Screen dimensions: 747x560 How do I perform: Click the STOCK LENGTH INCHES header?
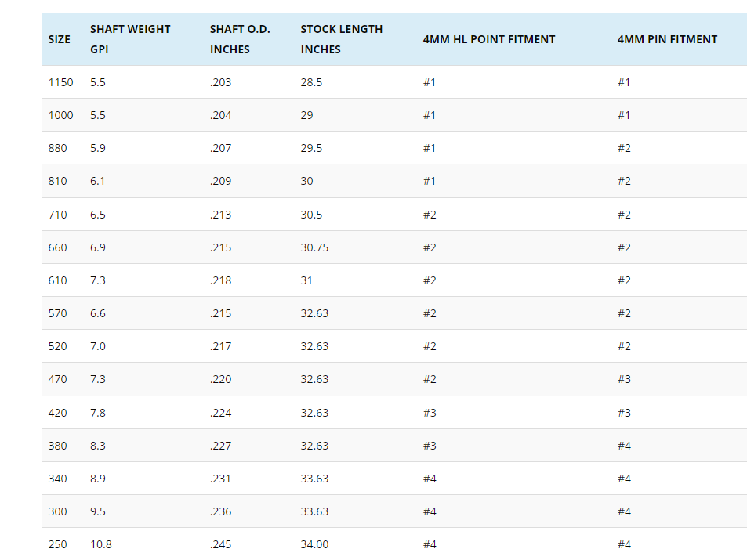click(x=341, y=39)
